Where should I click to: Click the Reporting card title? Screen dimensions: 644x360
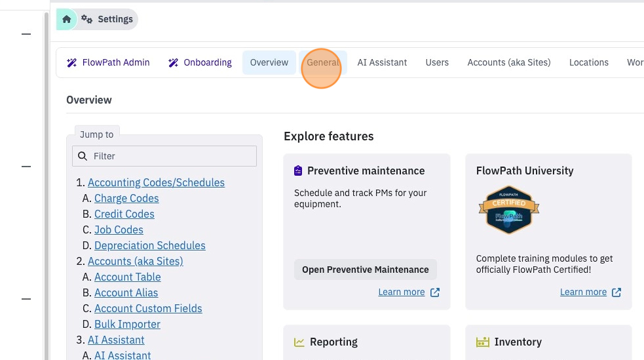tap(333, 342)
